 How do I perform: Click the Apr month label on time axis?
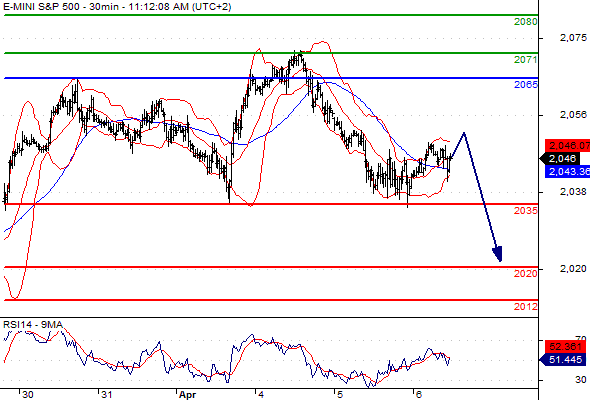[x=187, y=395]
